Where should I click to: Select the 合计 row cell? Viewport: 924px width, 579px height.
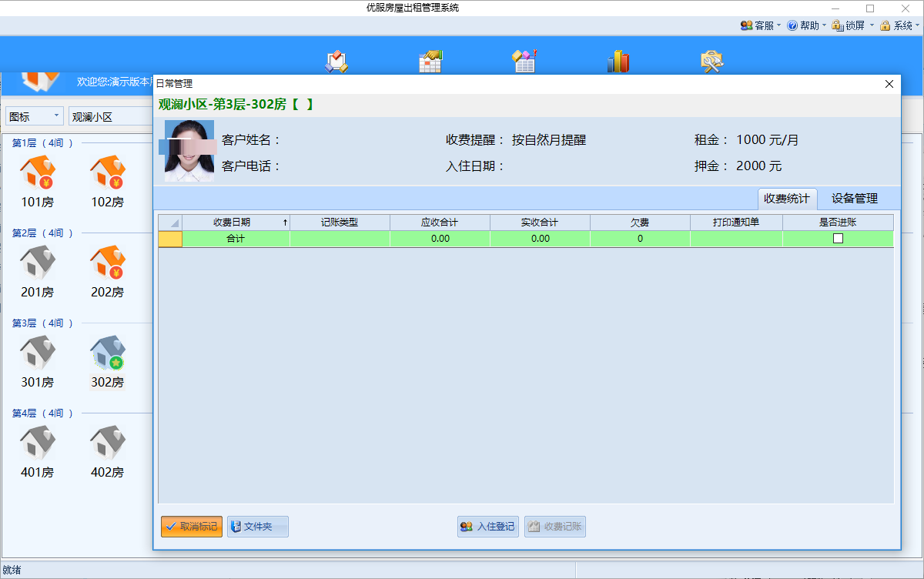(236, 239)
